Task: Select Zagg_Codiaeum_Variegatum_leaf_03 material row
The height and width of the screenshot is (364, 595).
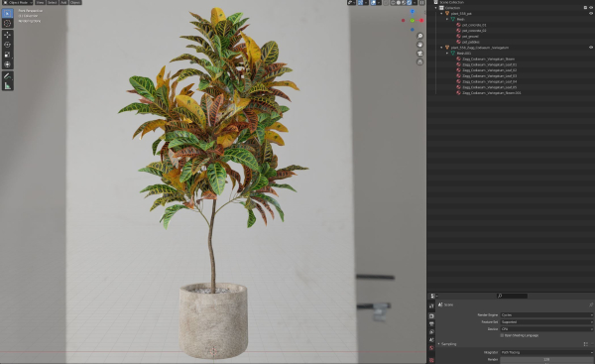Action: coord(489,76)
